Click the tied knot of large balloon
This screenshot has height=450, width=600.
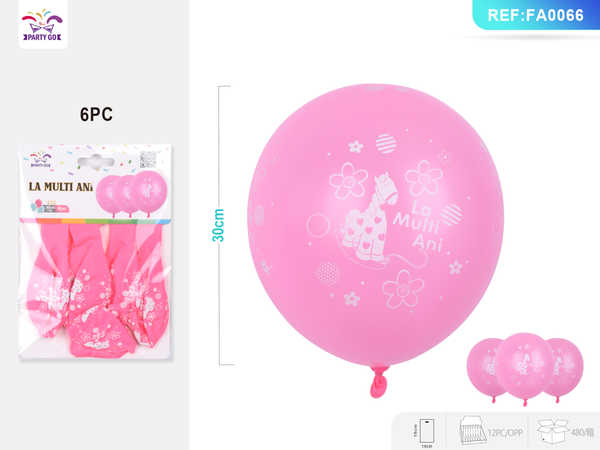click(x=379, y=382)
